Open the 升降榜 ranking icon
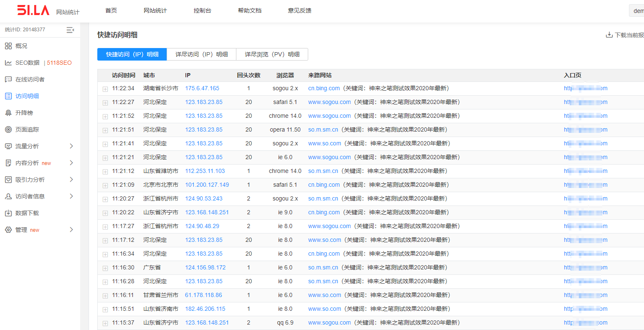The image size is (644, 330). tap(9, 112)
